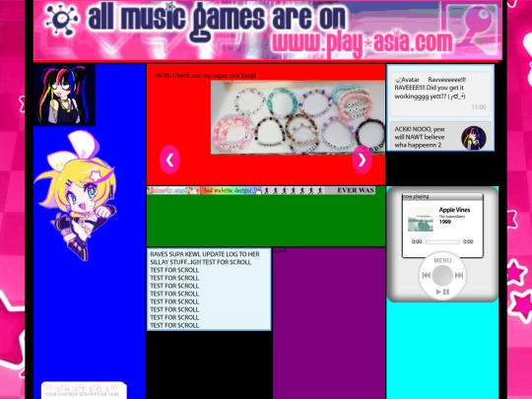
Task: Seek on the iPod track progress bar
Action: pyautogui.click(x=442, y=242)
